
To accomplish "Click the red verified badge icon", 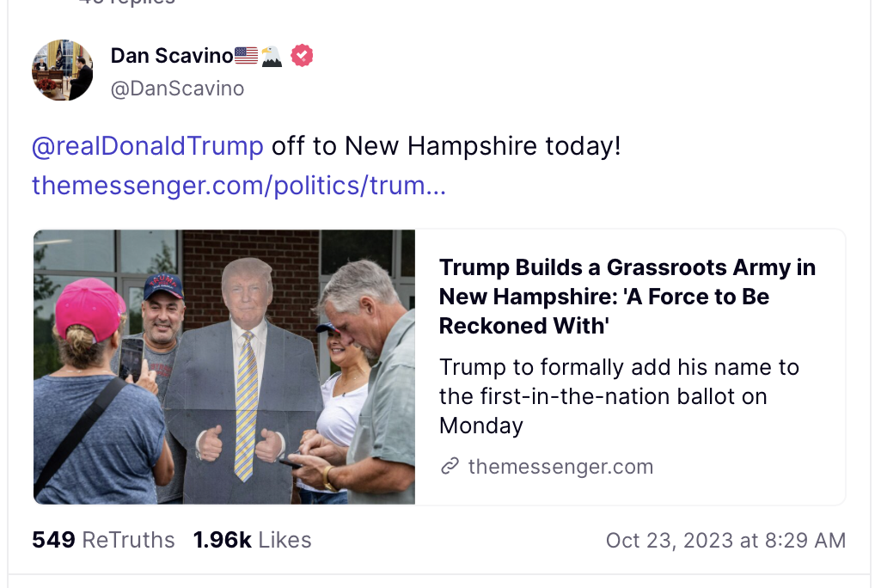I will 302,56.
